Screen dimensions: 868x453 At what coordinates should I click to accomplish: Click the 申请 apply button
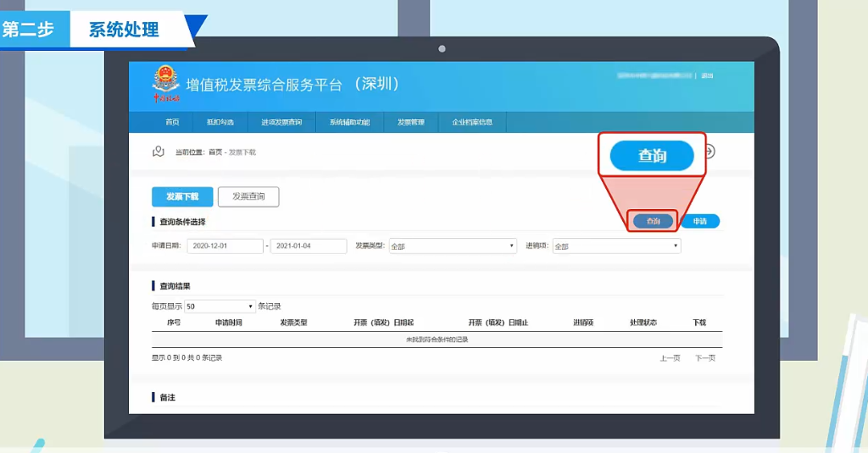pos(699,221)
